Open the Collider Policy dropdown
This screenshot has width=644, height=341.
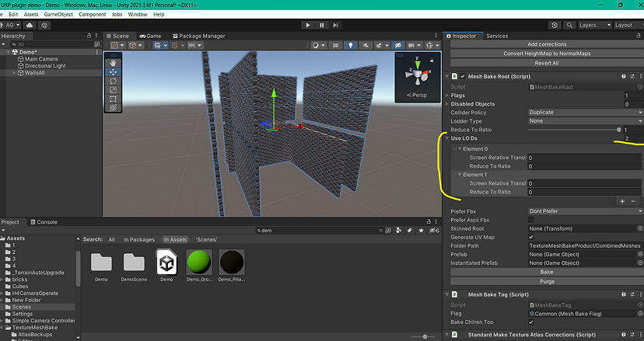585,113
